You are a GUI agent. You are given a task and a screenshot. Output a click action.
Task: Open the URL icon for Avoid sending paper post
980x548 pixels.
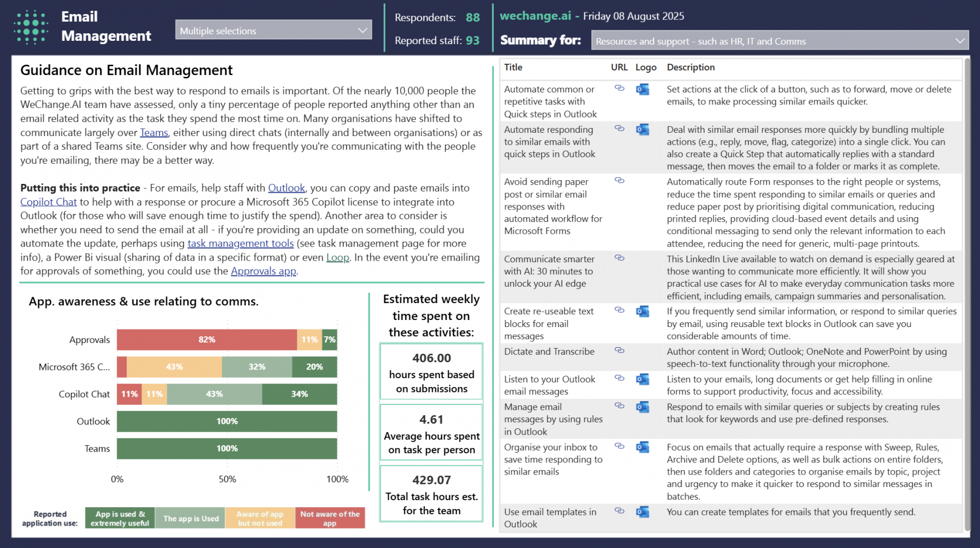(x=619, y=181)
